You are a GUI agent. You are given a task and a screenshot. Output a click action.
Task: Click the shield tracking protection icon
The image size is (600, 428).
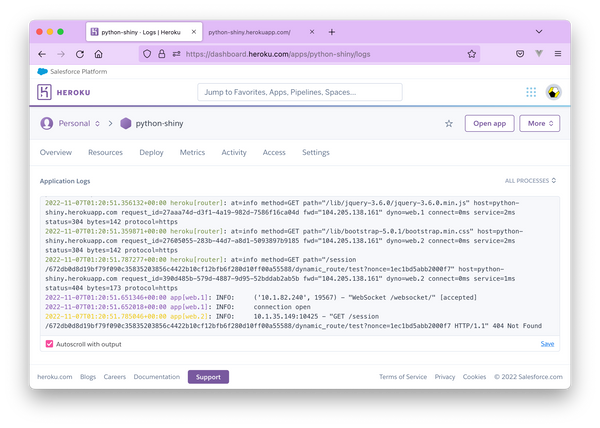pyautogui.click(x=147, y=54)
